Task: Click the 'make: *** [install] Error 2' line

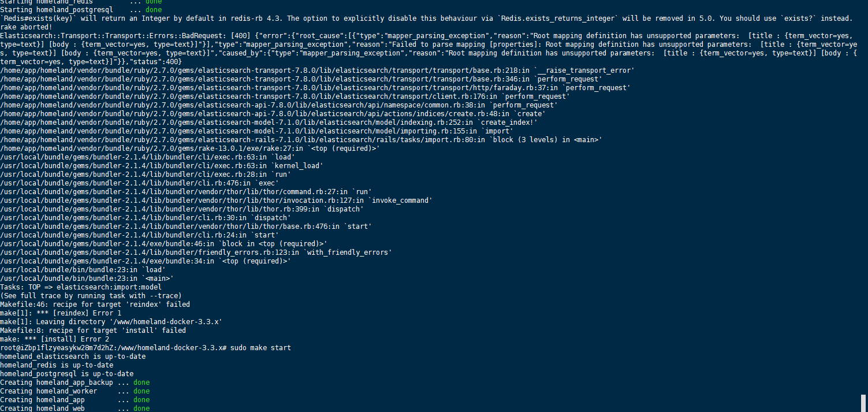Action: tap(54, 339)
